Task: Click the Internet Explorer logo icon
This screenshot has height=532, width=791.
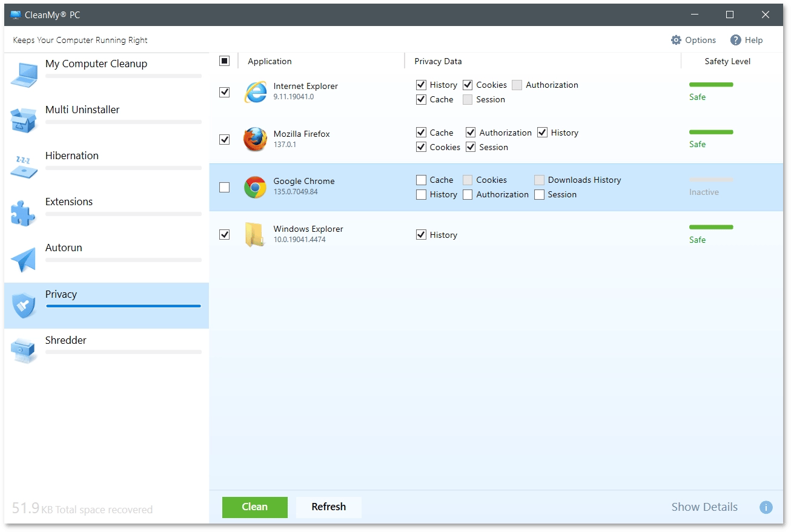Action: click(255, 92)
